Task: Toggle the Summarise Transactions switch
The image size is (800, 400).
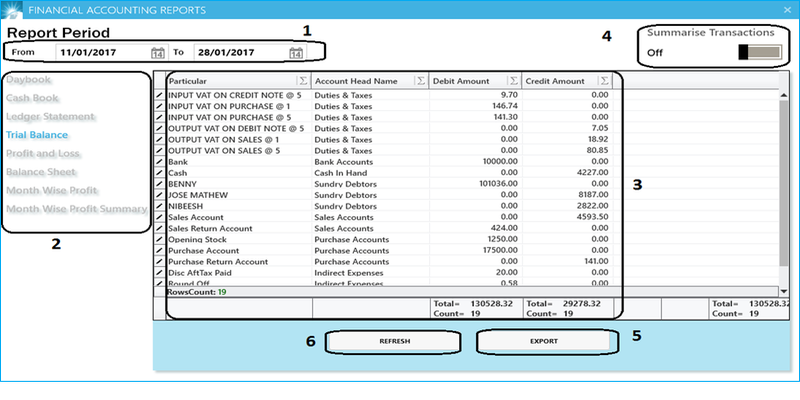Action: 760,52
